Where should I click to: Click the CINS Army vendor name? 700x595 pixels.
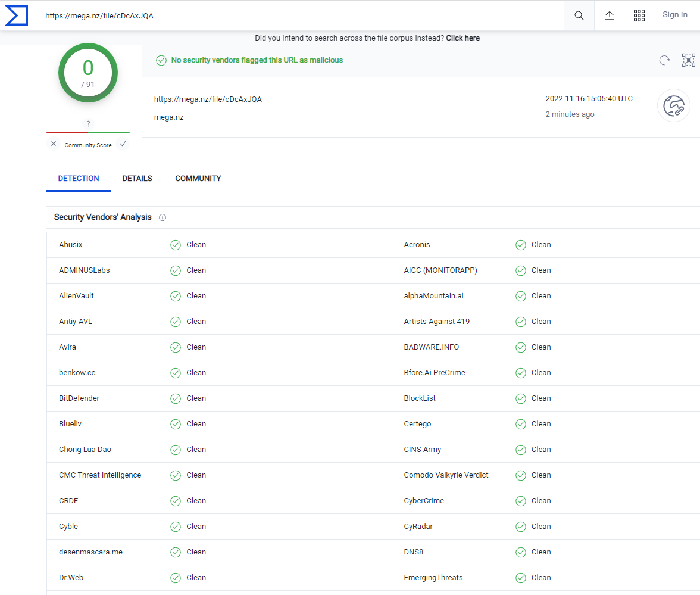click(423, 449)
